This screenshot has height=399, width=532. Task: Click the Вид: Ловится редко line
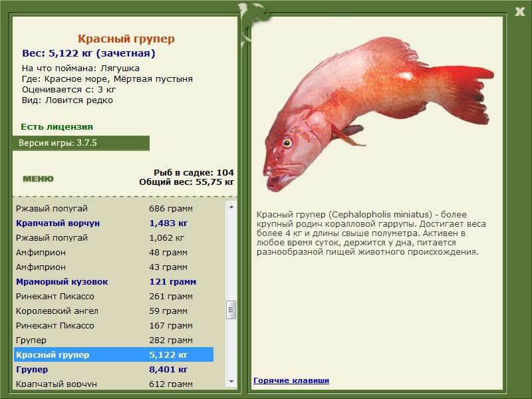(68, 100)
